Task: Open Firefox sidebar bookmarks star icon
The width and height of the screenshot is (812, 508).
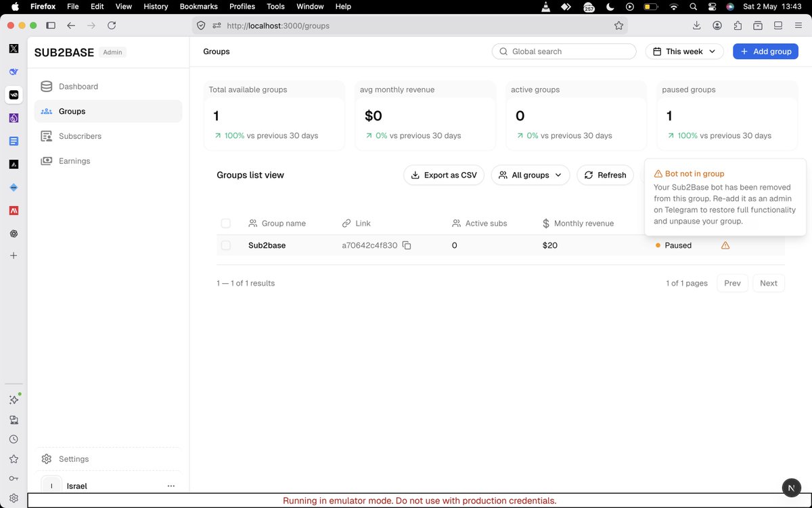Action: [14, 459]
